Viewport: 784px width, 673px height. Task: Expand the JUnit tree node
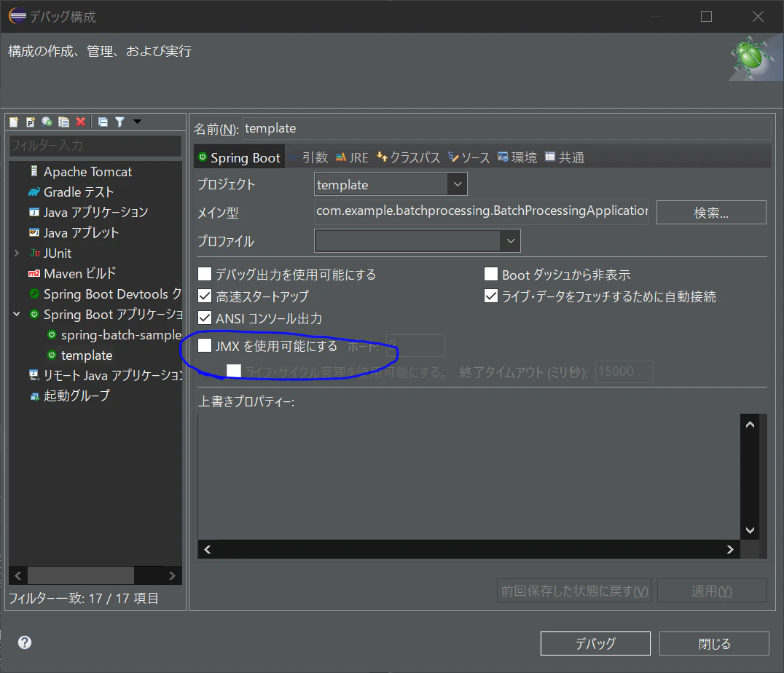point(17,253)
